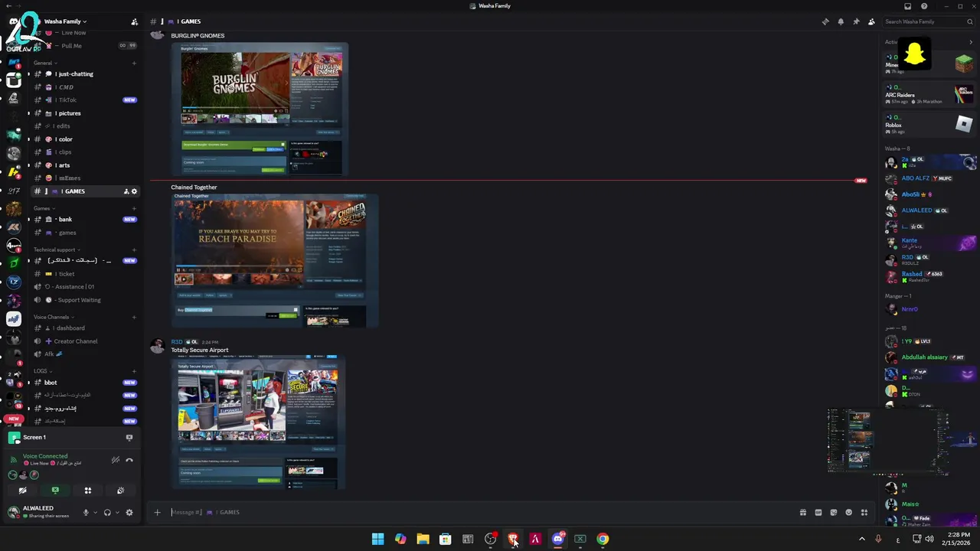Click R3D username on message
This screenshot has height=551, width=980.
(x=177, y=342)
